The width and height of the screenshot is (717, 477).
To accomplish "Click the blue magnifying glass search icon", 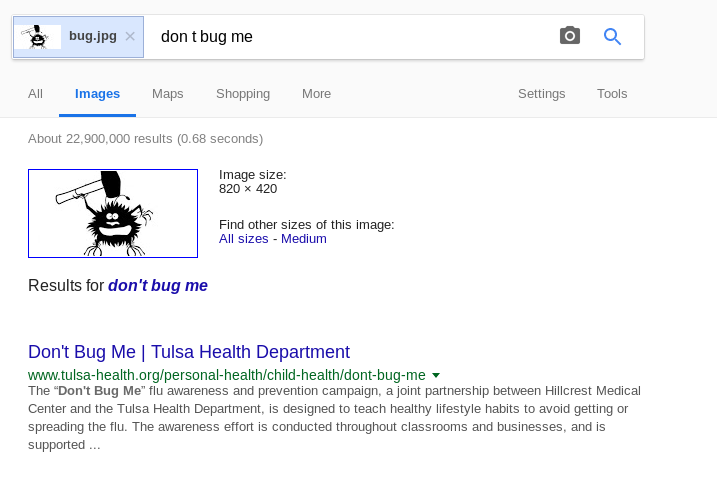I will [612, 37].
